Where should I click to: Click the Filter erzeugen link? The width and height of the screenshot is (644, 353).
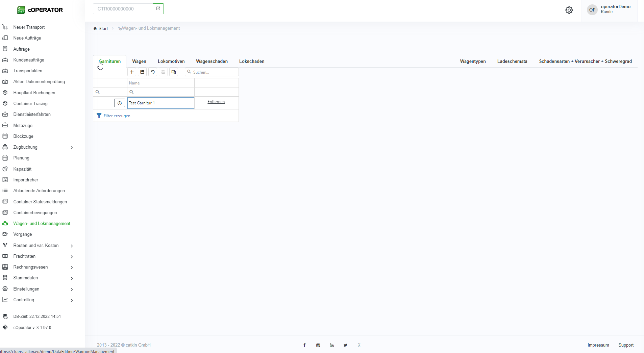pyautogui.click(x=117, y=116)
